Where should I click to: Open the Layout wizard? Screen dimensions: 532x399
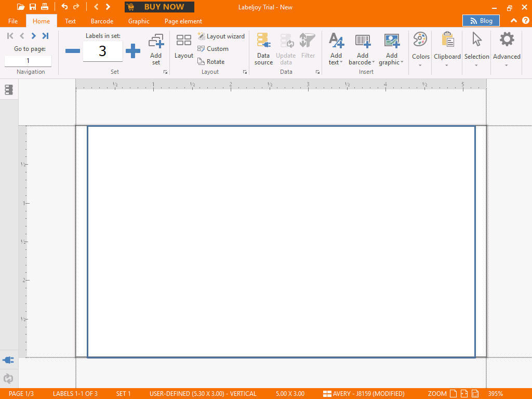pos(221,36)
